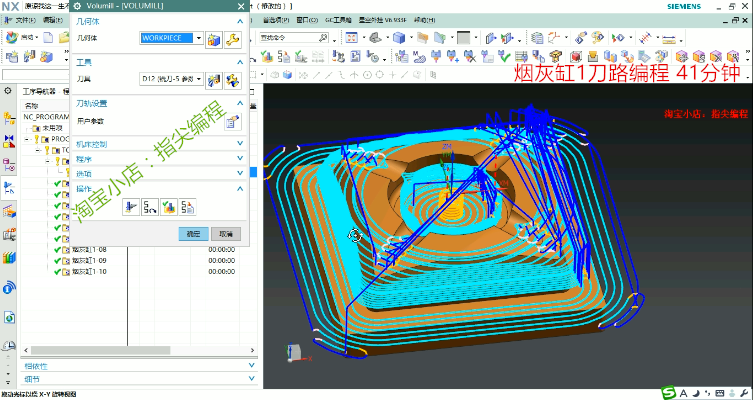Open the user parameters edit icon under 刀轨设置

pos(231,121)
